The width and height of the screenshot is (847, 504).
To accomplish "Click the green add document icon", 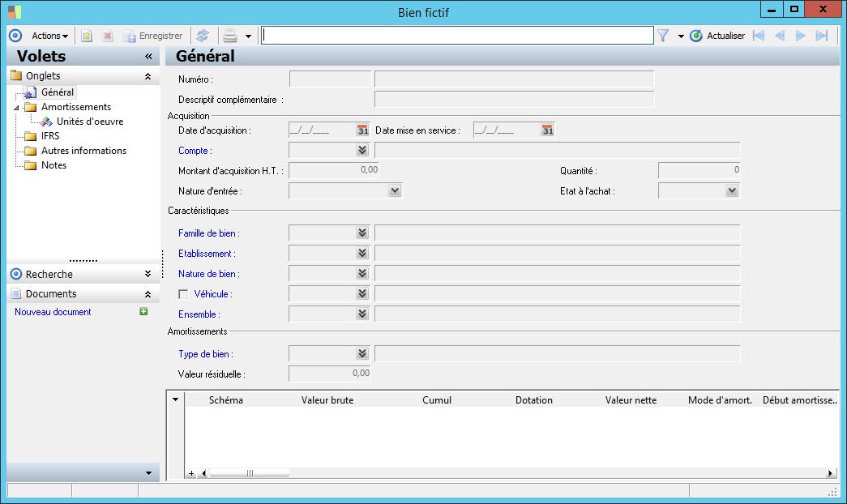I will point(143,311).
